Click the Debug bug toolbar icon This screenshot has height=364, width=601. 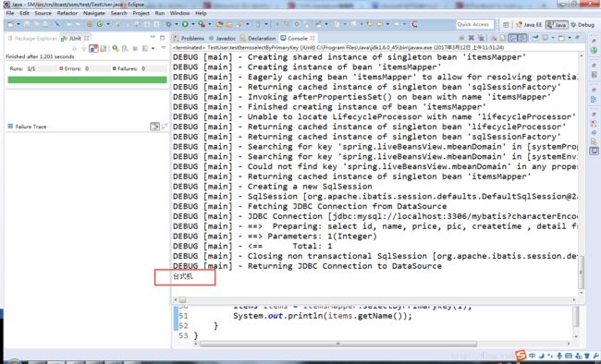coord(168,24)
